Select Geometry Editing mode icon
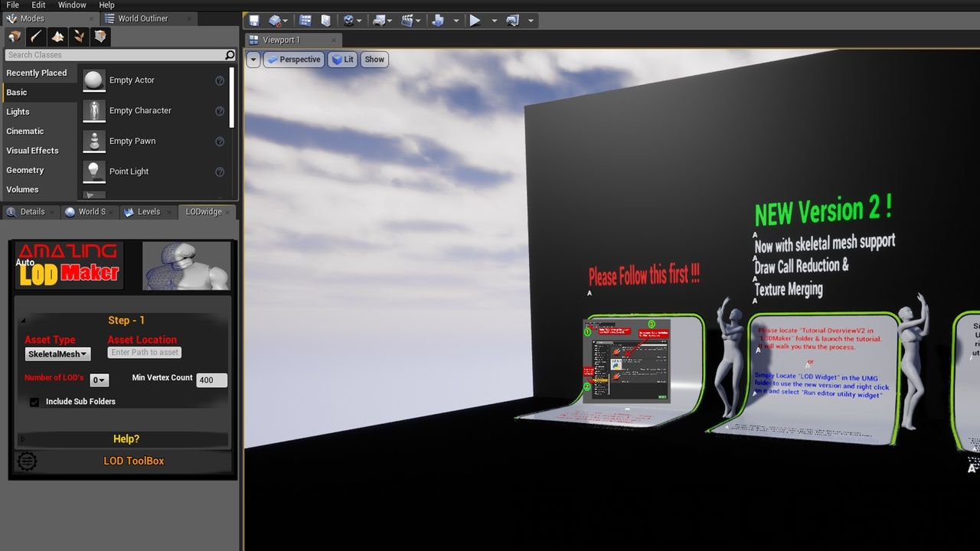Image resolution: width=980 pixels, height=551 pixels. click(x=101, y=37)
